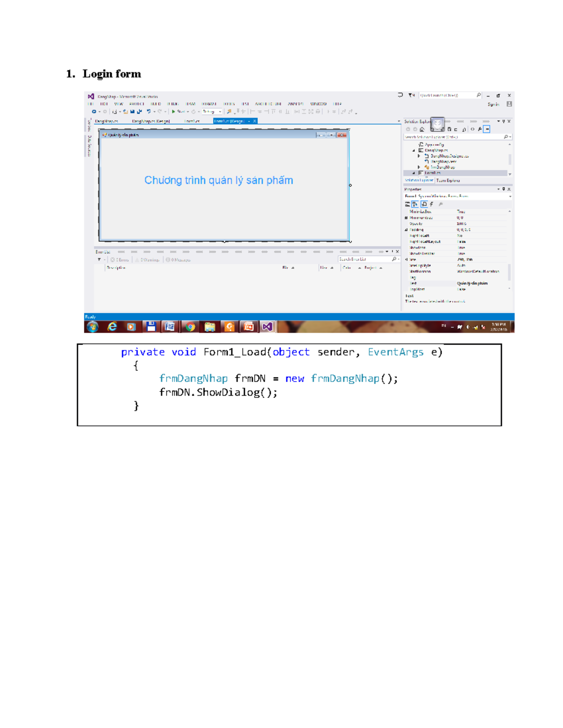Start debugging with the green Run button
This screenshot has width=563, height=728.
(x=173, y=112)
